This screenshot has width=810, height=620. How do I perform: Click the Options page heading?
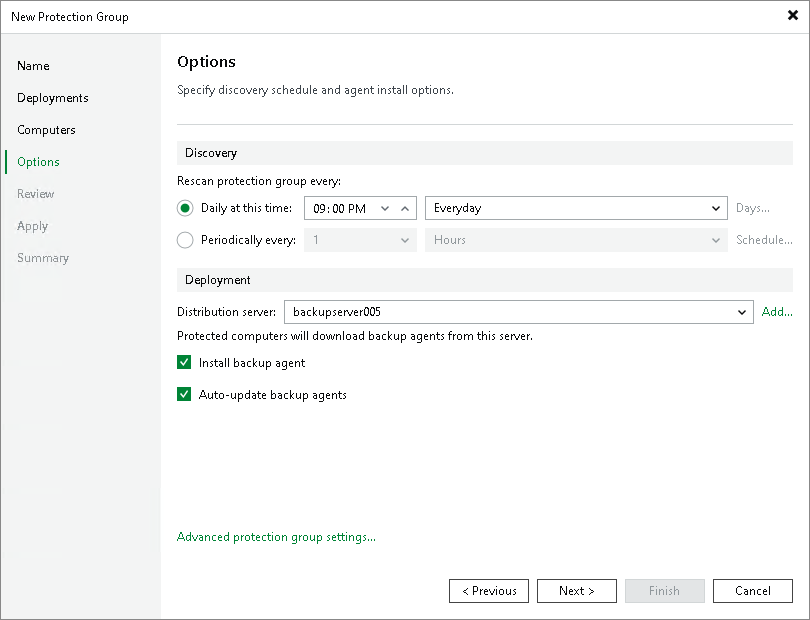206,62
